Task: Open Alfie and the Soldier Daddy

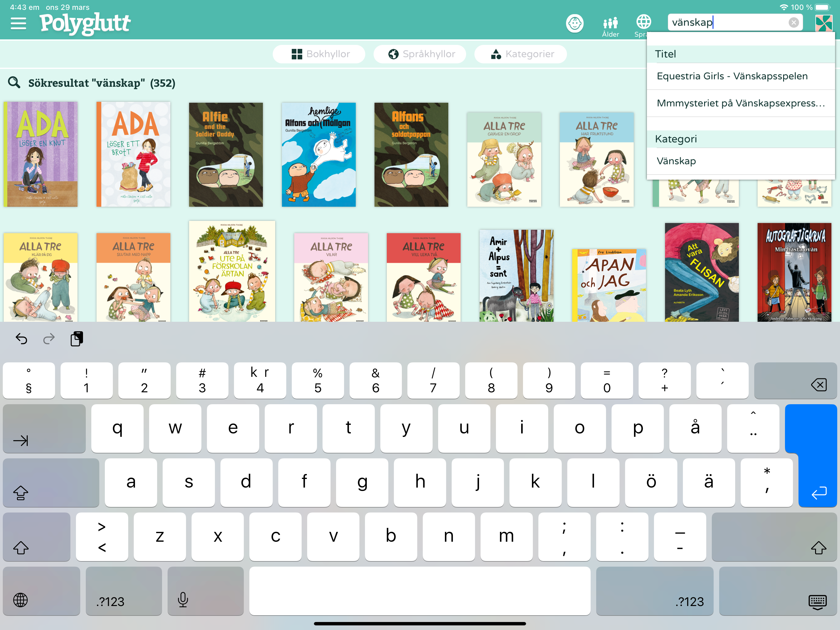Action: [x=226, y=155]
